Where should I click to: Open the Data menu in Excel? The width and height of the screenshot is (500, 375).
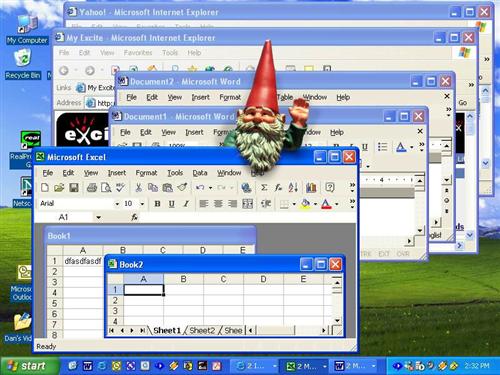tap(200, 173)
